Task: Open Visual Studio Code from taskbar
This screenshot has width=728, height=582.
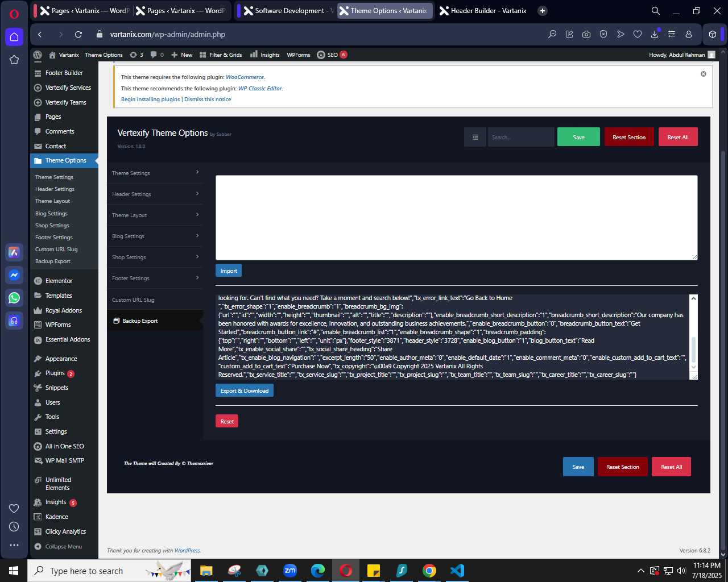Action: click(457, 571)
